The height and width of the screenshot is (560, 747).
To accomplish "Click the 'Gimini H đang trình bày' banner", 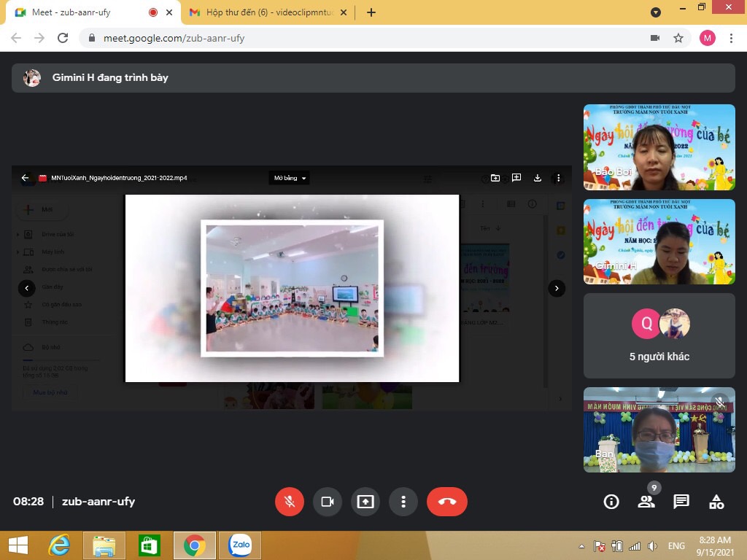I will [373, 77].
